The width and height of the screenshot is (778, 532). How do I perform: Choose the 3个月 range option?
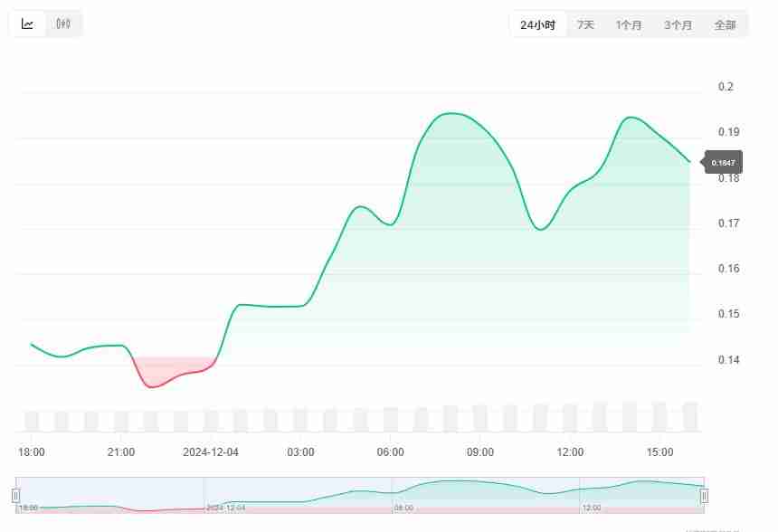678,24
